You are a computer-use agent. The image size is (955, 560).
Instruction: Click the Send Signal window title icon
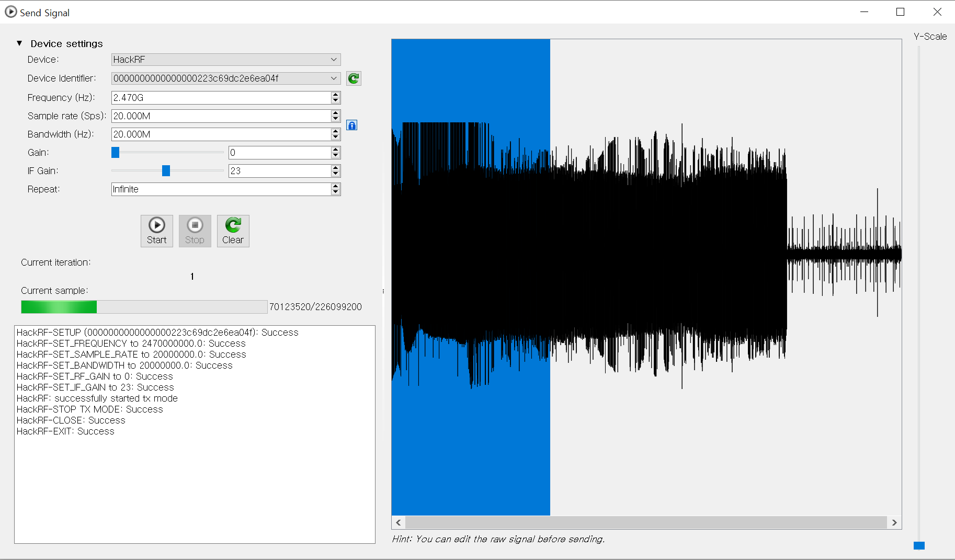point(10,12)
